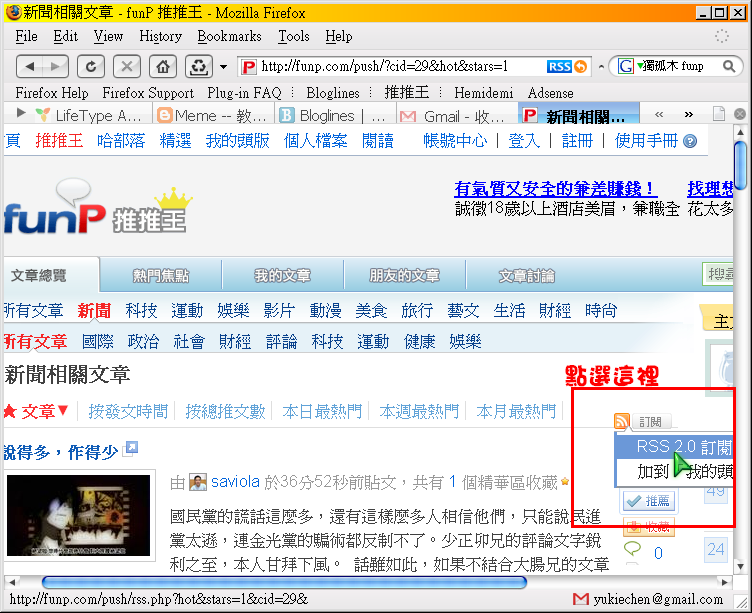This screenshot has width=752, height=613.
Task: Open the Hemidemi bookmark
Action: coord(483,93)
